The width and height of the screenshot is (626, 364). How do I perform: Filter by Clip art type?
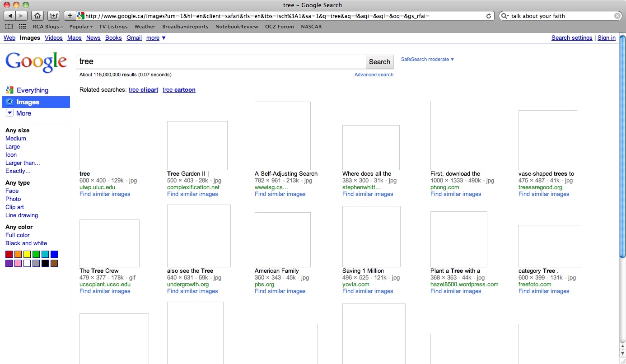click(14, 207)
